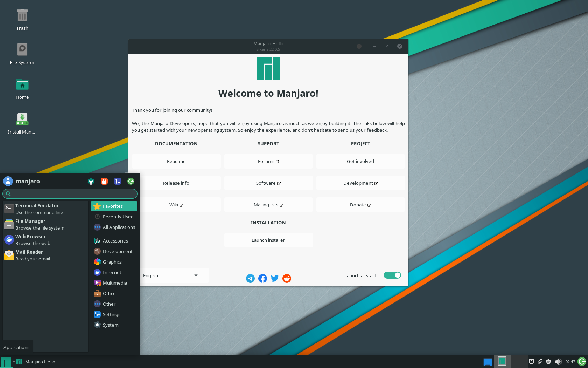Screen dimensions: 588x368
Task: Click the Donate button
Action: click(x=360, y=205)
